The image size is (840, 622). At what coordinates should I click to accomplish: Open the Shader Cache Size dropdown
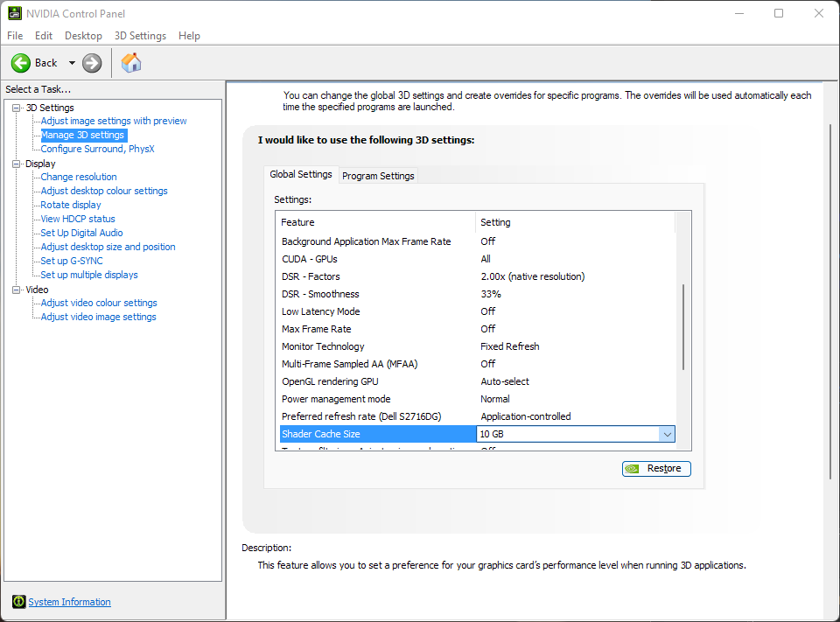tap(667, 434)
